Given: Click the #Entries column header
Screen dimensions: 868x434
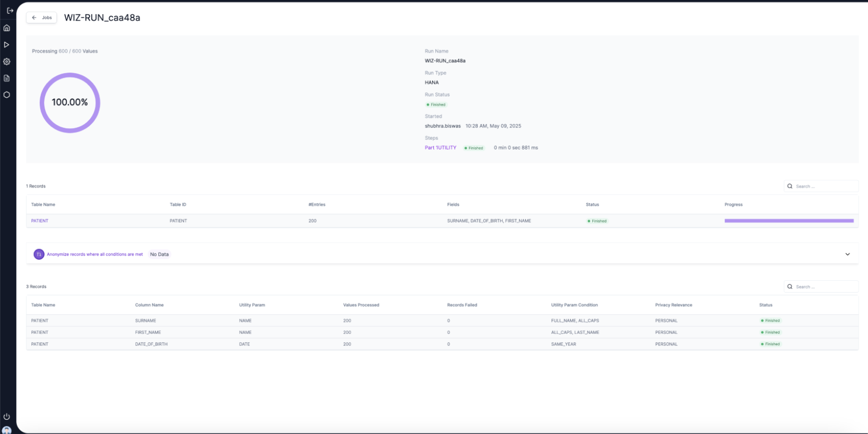Looking at the screenshot, I should click(317, 205).
